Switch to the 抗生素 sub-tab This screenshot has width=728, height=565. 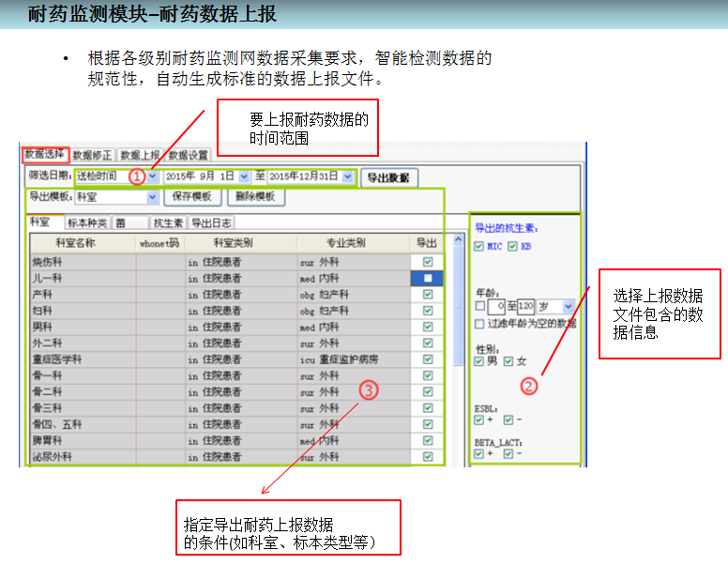pos(168,223)
